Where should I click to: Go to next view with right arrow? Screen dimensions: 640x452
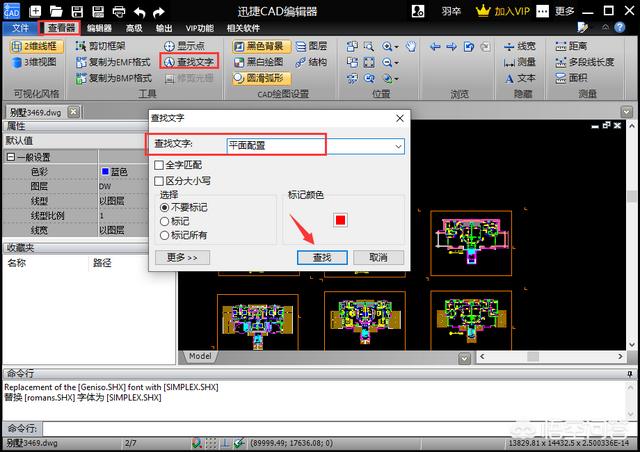[x=451, y=47]
